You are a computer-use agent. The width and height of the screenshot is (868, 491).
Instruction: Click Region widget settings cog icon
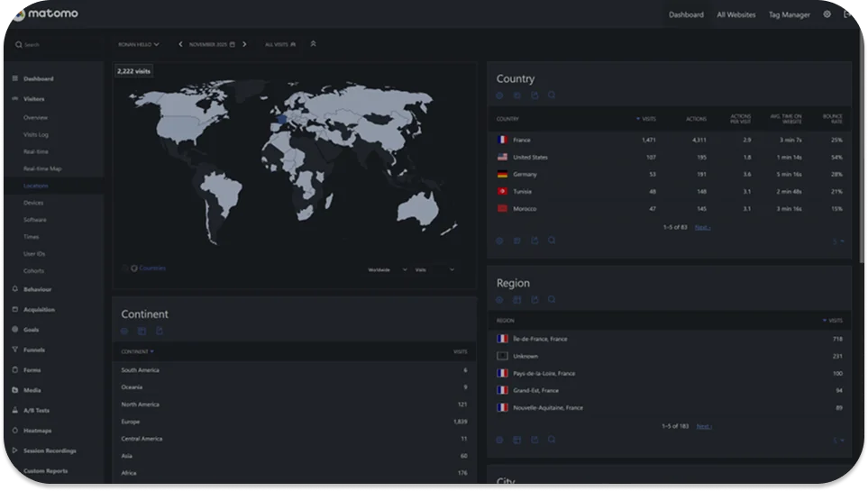pyautogui.click(x=500, y=299)
